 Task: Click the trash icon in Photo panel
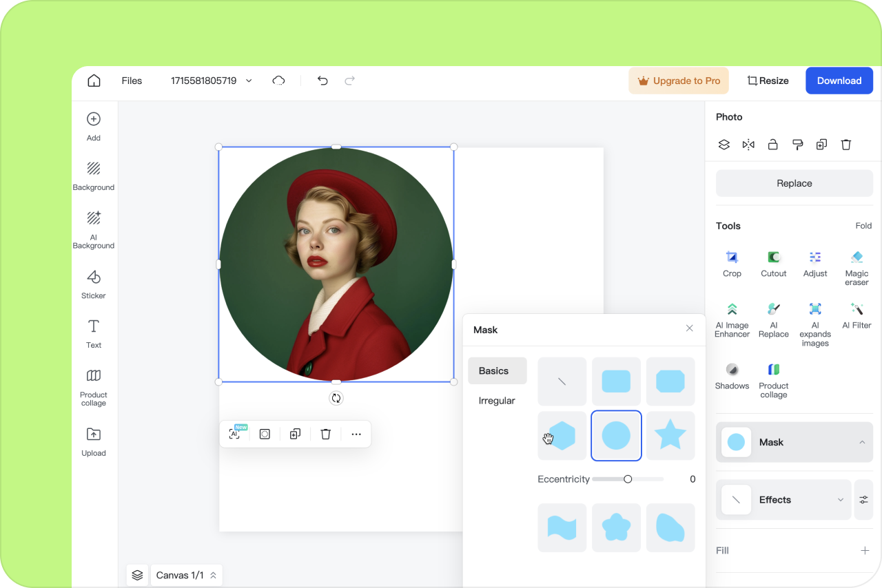(x=846, y=145)
